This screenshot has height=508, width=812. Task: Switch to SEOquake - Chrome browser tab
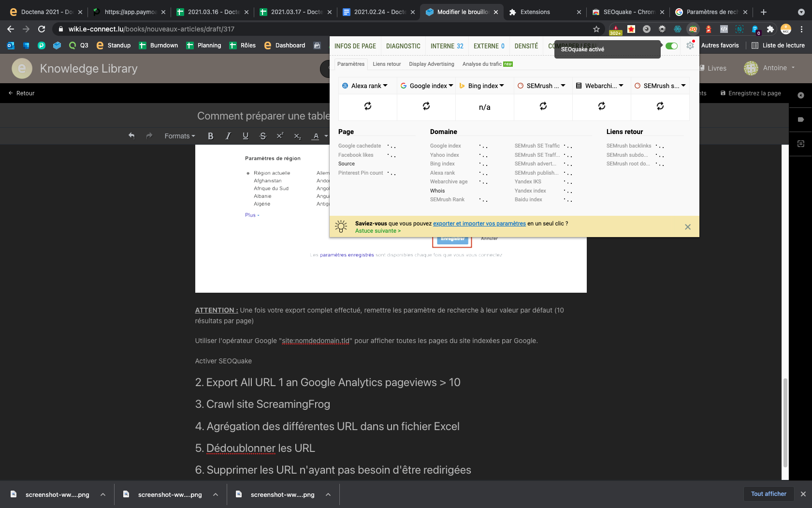tap(628, 12)
